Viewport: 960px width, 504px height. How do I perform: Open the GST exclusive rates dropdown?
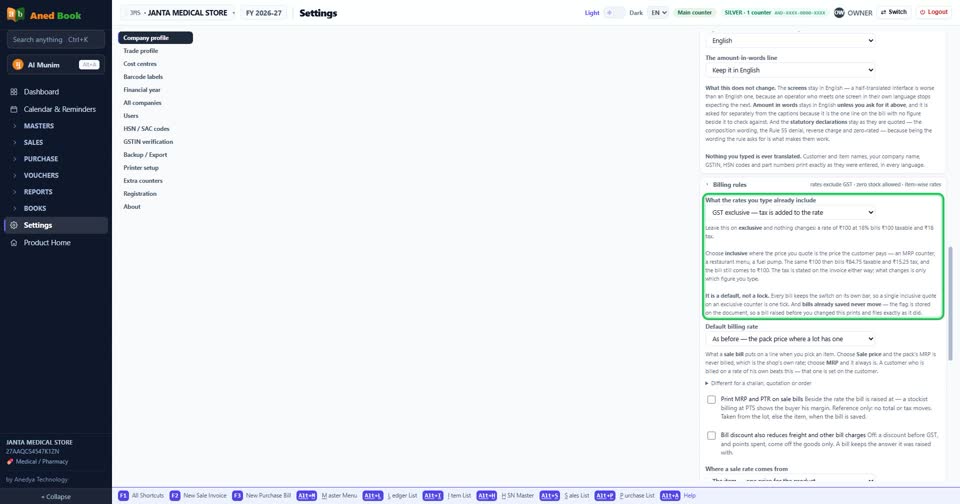coord(790,213)
